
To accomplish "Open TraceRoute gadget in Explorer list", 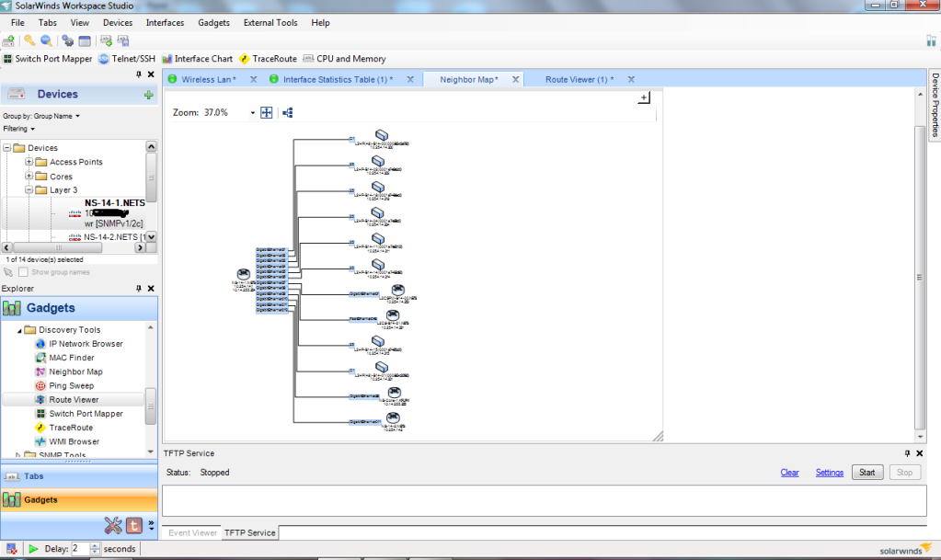I will click(64, 428).
